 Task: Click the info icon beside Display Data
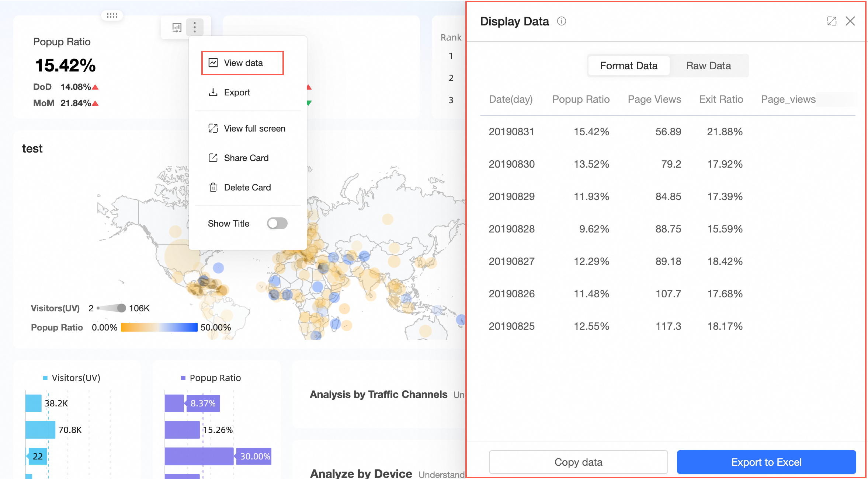click(561, 21)
